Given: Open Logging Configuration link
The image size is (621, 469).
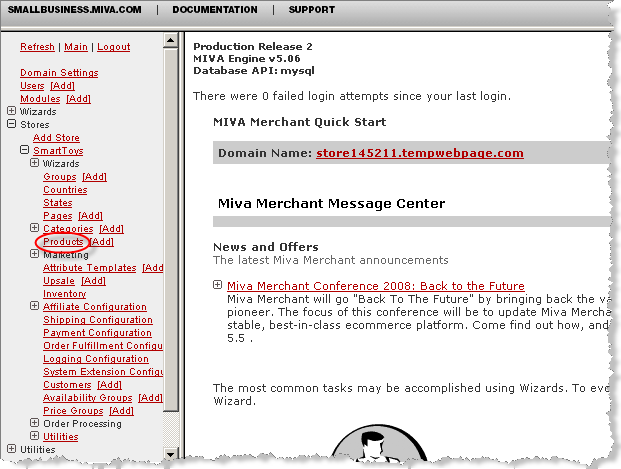Looking at the screenshot, I should point(96,359).
